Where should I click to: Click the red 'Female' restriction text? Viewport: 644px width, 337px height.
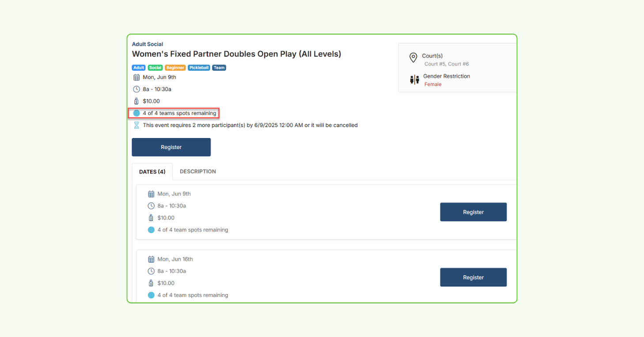[433, 84]
